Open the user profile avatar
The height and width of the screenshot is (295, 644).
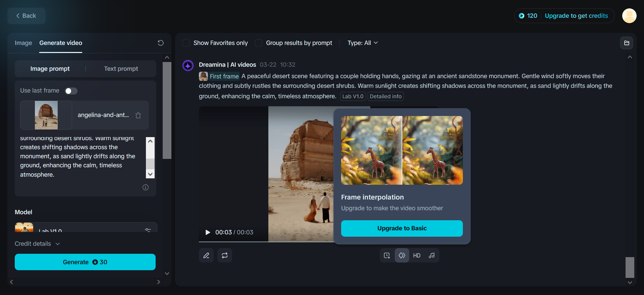point(629,16)
